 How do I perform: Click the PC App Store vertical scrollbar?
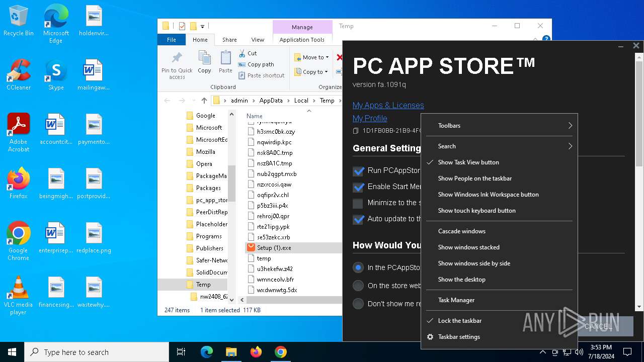coord(639,113)
